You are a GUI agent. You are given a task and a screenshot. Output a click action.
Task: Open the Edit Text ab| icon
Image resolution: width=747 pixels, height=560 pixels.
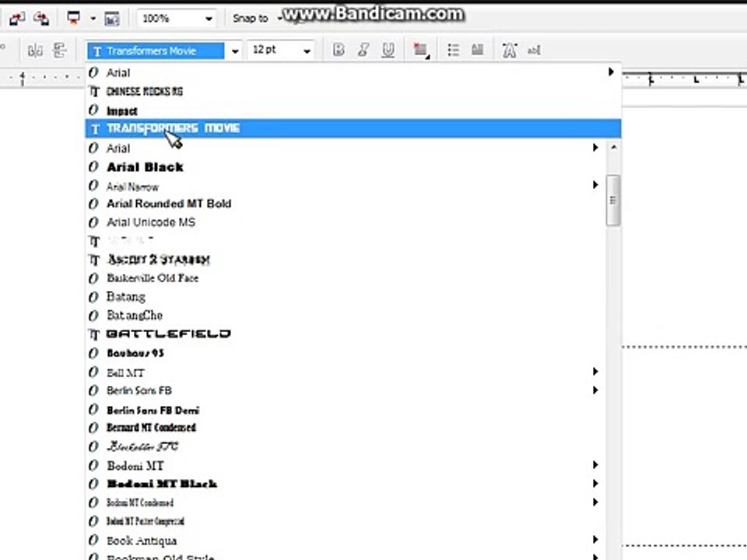(x=534, y=50)
